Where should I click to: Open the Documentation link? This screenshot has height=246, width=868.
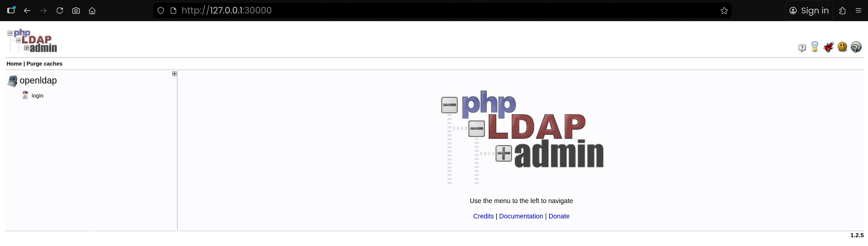[x=521, y=216]
